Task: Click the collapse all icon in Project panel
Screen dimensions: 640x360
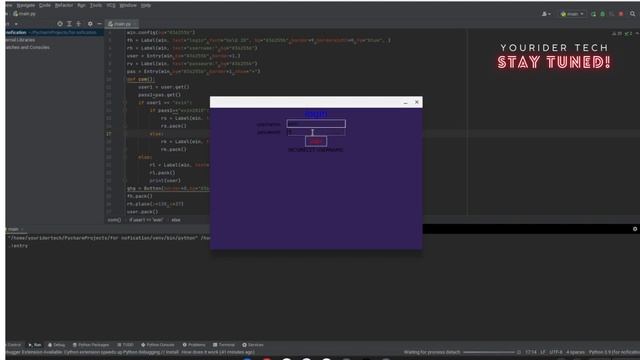Action: click(79, 24)
